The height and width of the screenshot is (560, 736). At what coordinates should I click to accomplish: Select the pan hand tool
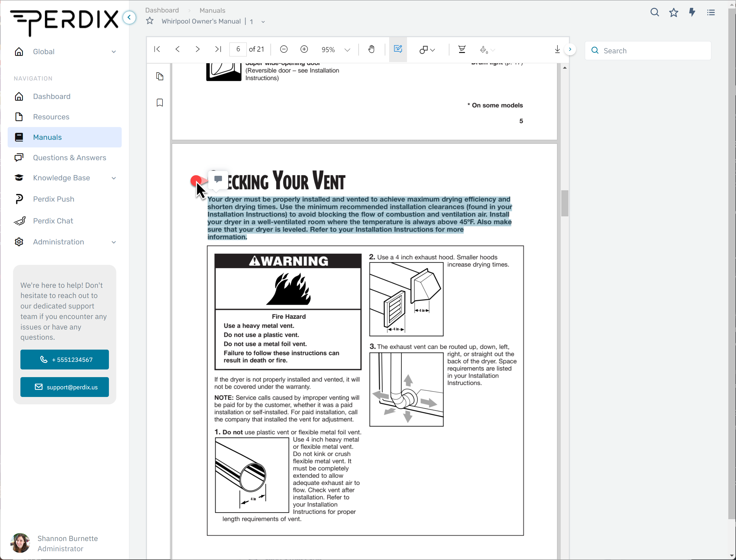point(371,49)
